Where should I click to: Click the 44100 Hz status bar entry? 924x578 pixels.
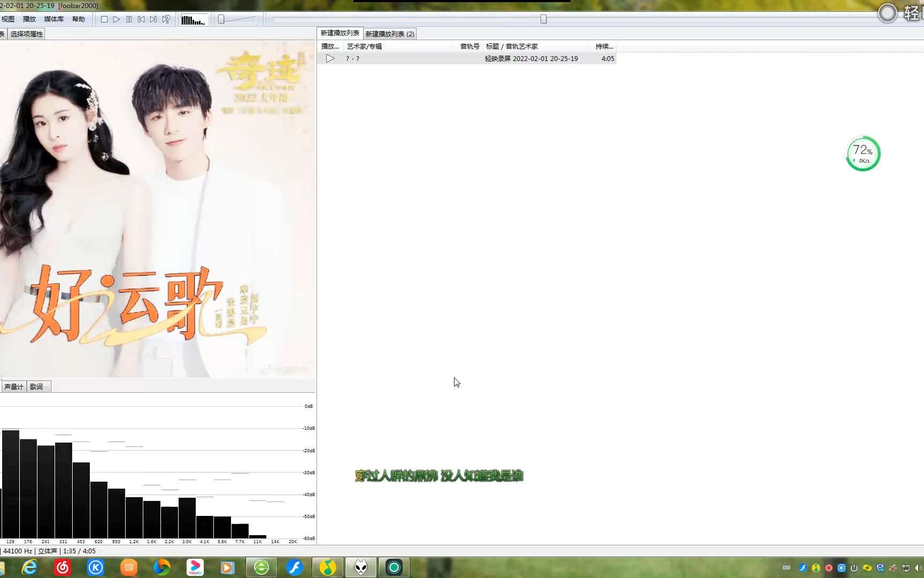pos(18,551)
